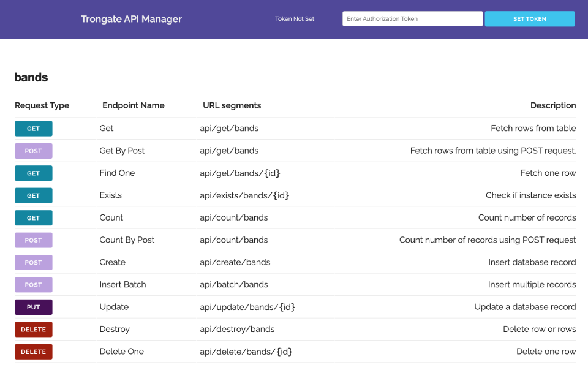Click the POST button for Count By Post
588x370 pixels.
point(33,240)
